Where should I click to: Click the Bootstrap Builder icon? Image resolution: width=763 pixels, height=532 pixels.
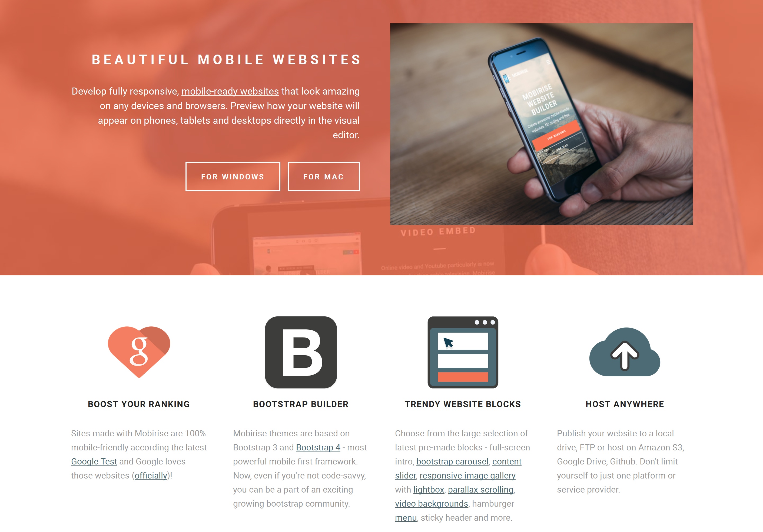click(x=301, y=352)
